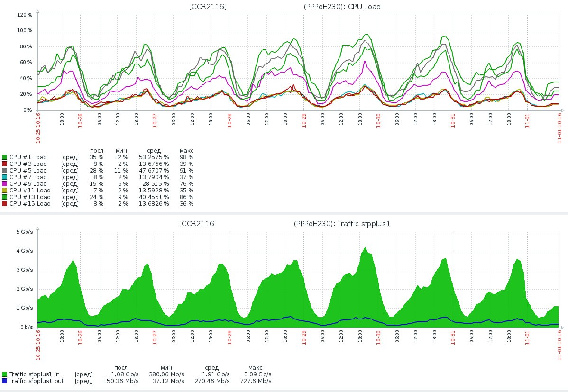Click the Traffic out max value '727.6 Mb/s'

(x=256, y=381)
